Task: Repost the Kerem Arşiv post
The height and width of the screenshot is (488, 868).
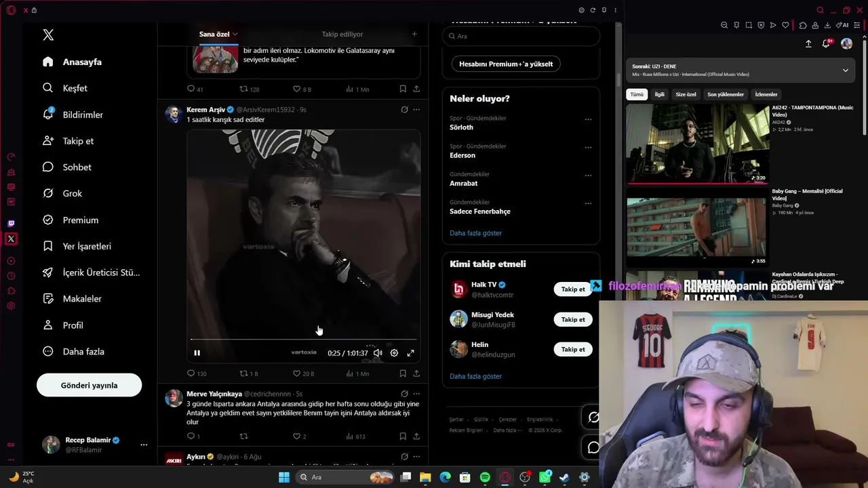Action: click(x=249, y=373)
